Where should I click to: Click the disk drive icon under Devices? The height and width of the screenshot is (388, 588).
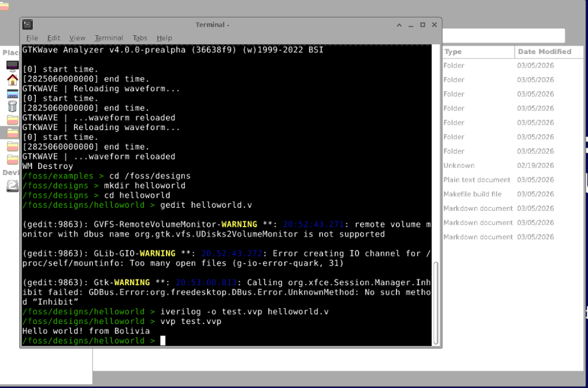click(x=13, y=186)
